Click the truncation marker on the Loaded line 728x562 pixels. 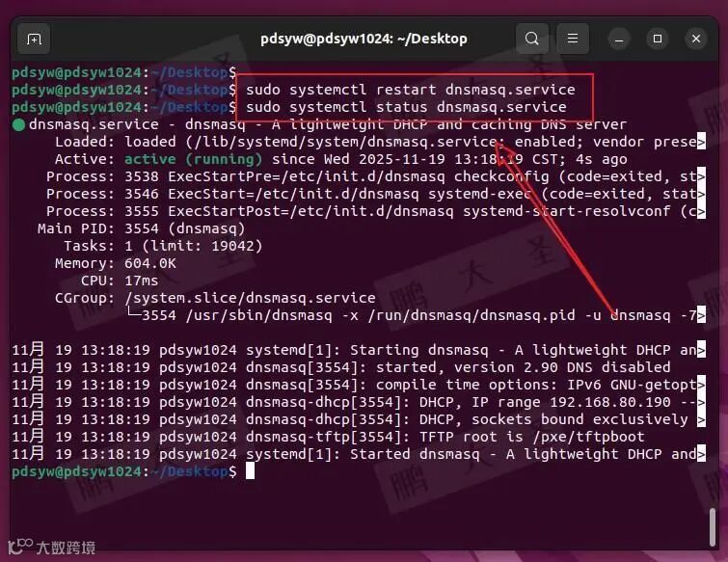click(701, 142)
